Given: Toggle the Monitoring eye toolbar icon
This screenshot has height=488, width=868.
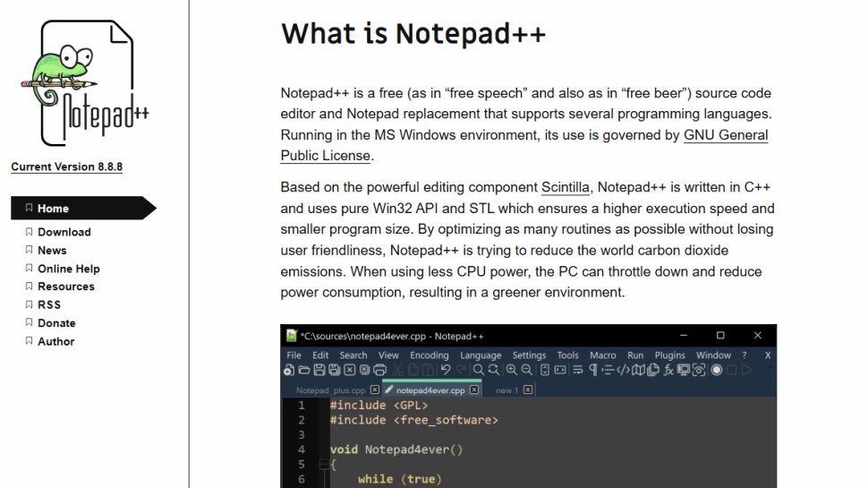Looking at the screenshot, I should (699, 370).
